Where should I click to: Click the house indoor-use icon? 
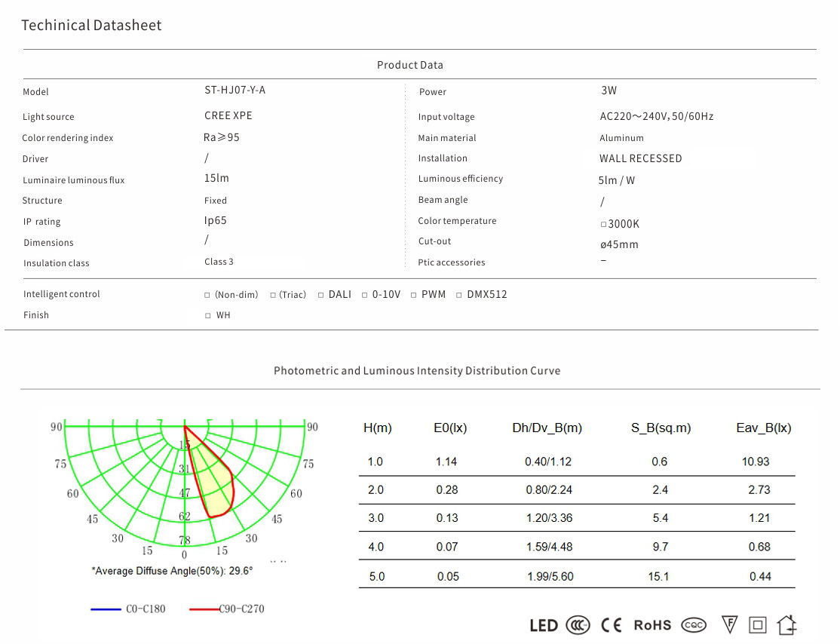[x=786, y=624]
